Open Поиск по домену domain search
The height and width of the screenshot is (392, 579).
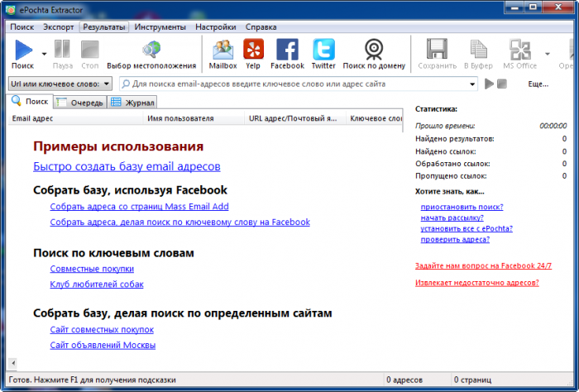(x=373, y=51)
